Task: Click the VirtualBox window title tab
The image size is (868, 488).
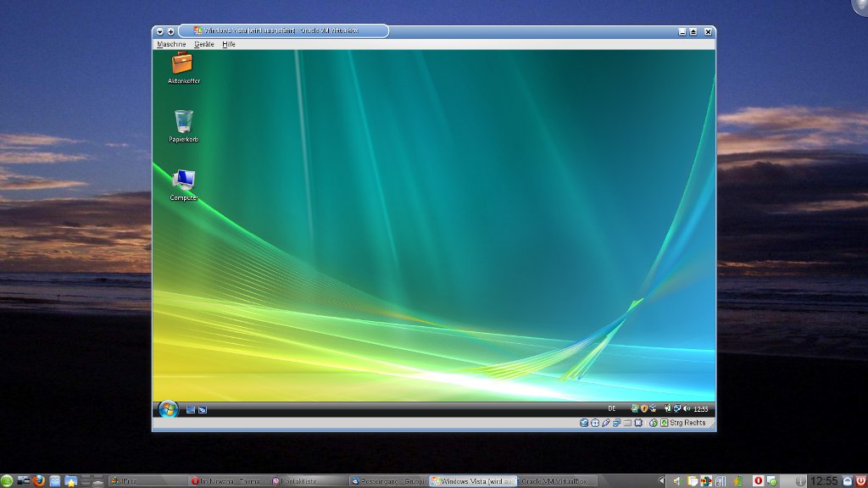Action: pyautogui.click(x=283, y=31)
